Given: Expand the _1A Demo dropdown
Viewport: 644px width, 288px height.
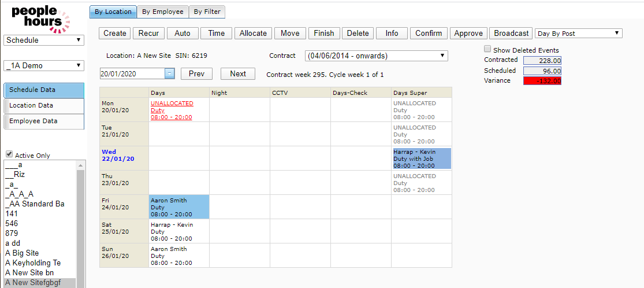Looking at the screenshot, I should tap(44, 66).
